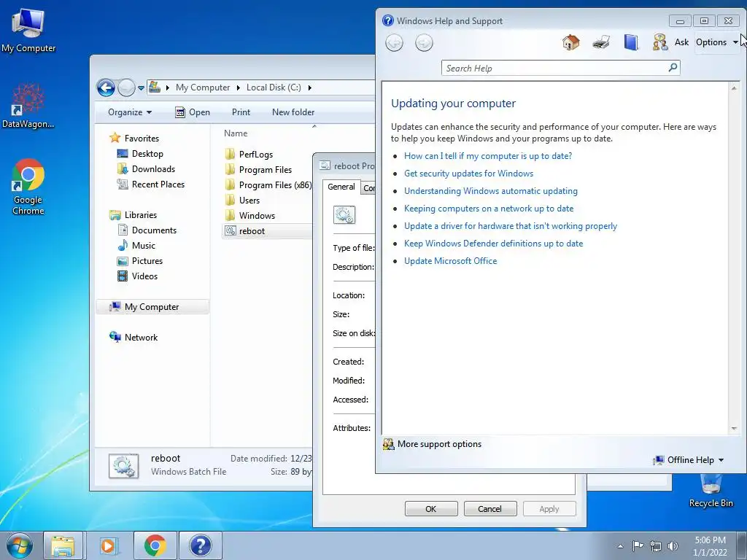Click the Print icon in Help window
This screenshot has height=560, width=747.
[x=601, y=42]
